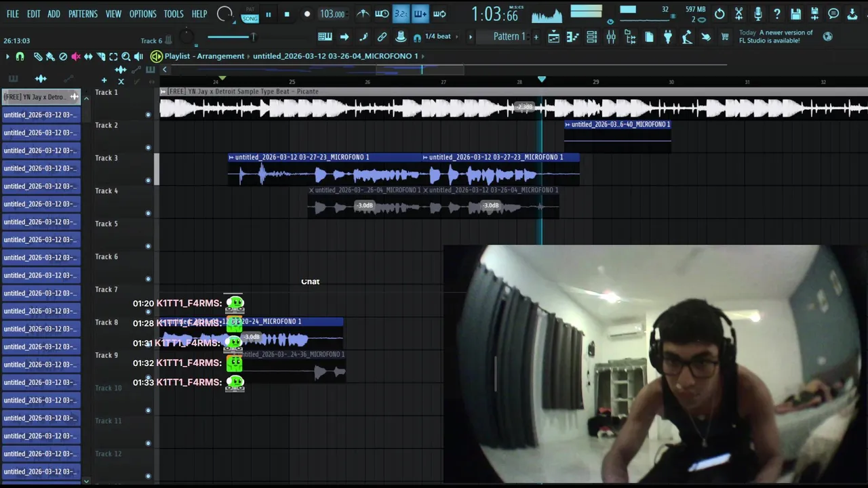
Task: Click bar 29 on the timeline ruler
Action: [x=596, y=82]
